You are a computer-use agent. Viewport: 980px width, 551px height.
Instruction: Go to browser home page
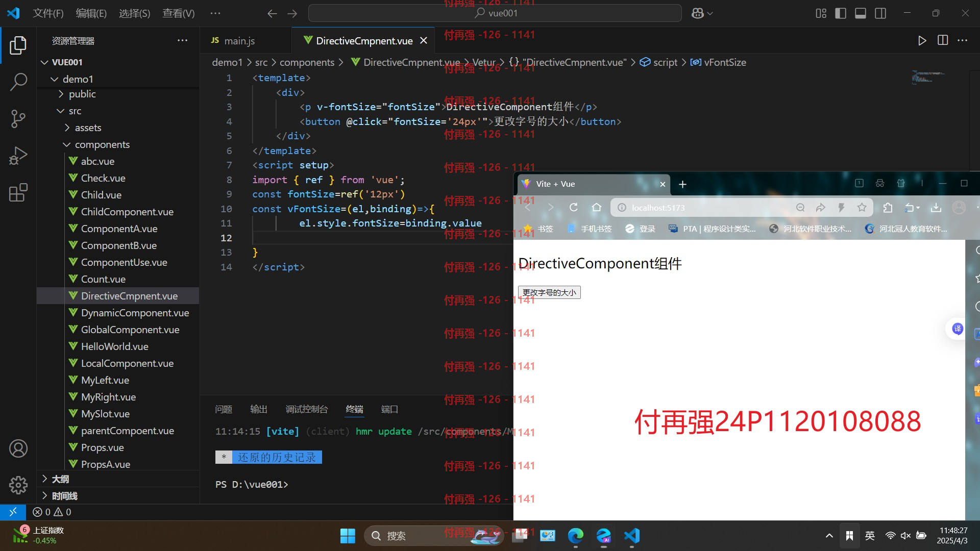coord(596,208)
